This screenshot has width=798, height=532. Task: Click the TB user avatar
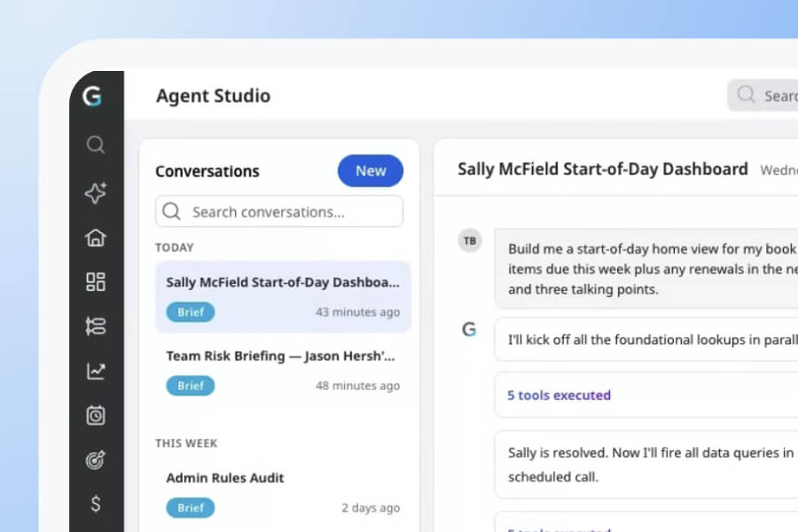pyautogui.click(x=470, y=240)
